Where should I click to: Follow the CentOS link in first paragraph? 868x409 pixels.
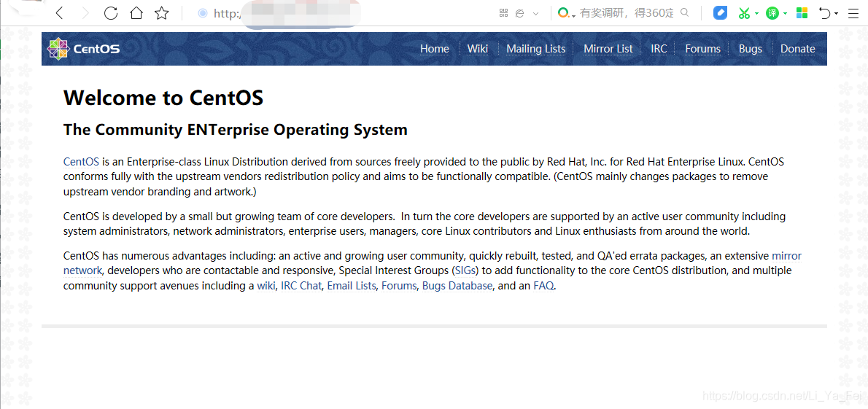81,162
